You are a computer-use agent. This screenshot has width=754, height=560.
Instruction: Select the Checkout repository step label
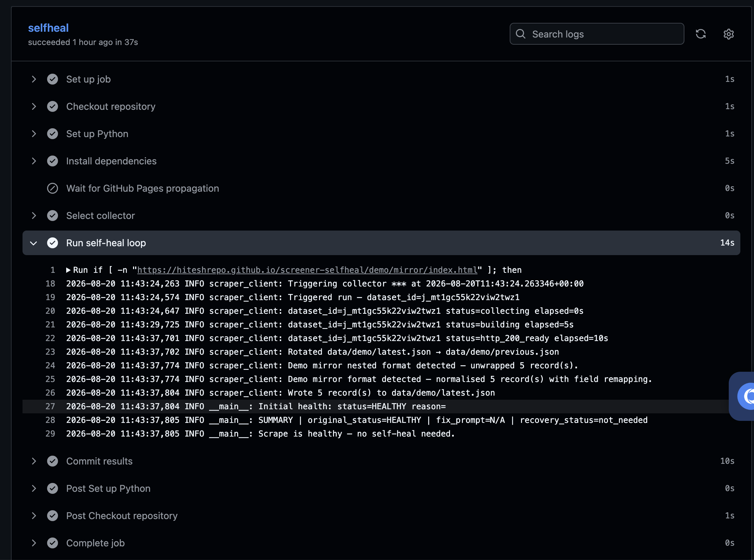point(111,106)
